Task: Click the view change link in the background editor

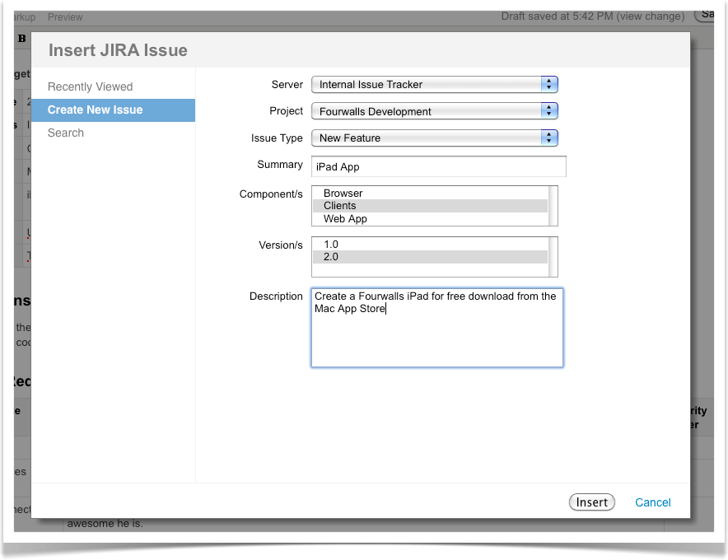Action: pyautogui.click(x=651, y=16)
